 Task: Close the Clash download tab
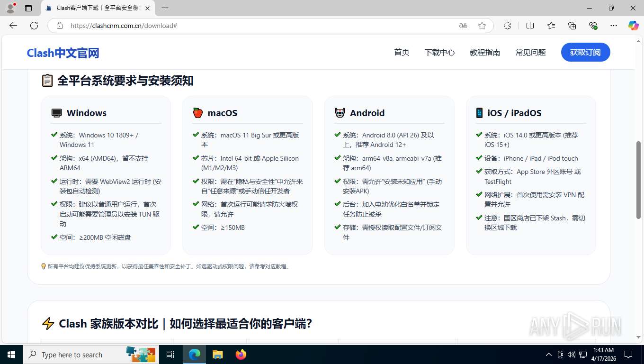[x=147, y=8]
